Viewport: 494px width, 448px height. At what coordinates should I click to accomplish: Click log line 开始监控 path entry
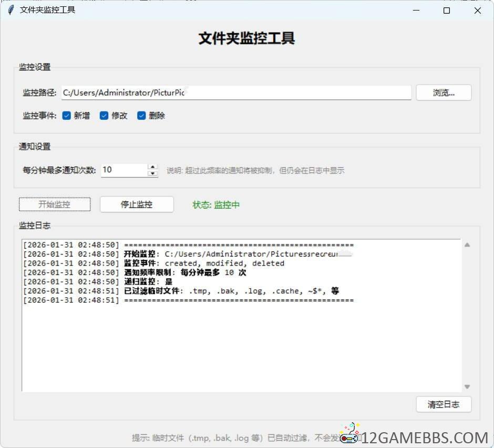(x=188, y=254)
